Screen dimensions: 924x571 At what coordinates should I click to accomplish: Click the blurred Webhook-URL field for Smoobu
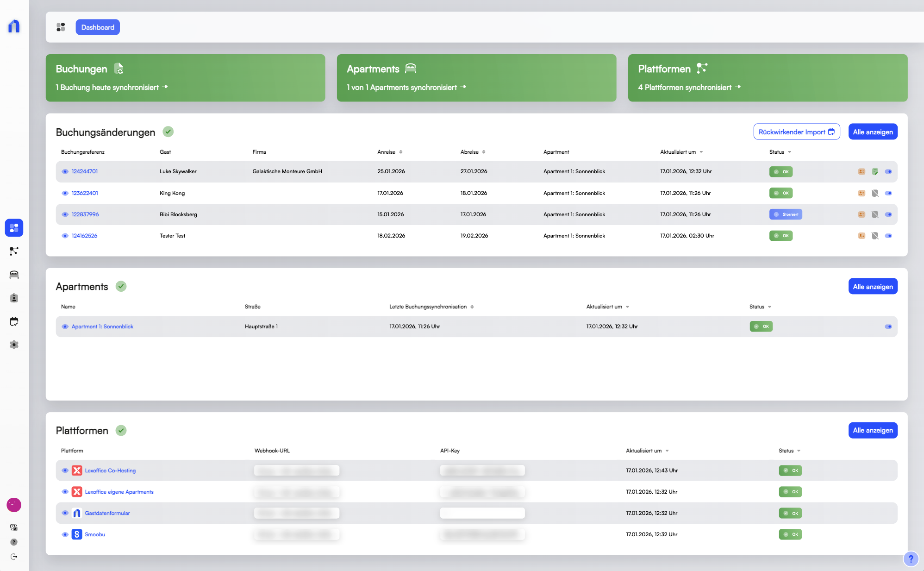pyautogui.click(x=296, y=534)
